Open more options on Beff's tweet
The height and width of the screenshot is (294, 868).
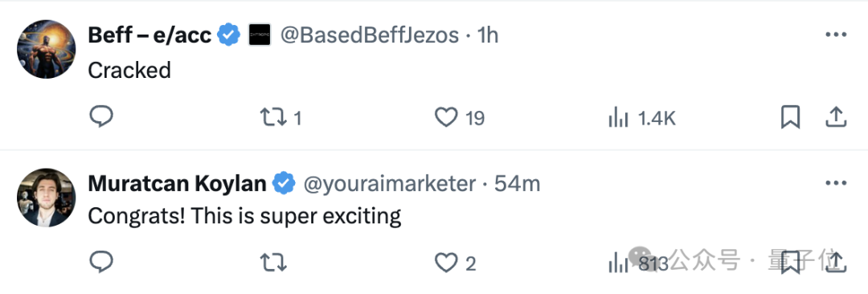tap(836, 35)
